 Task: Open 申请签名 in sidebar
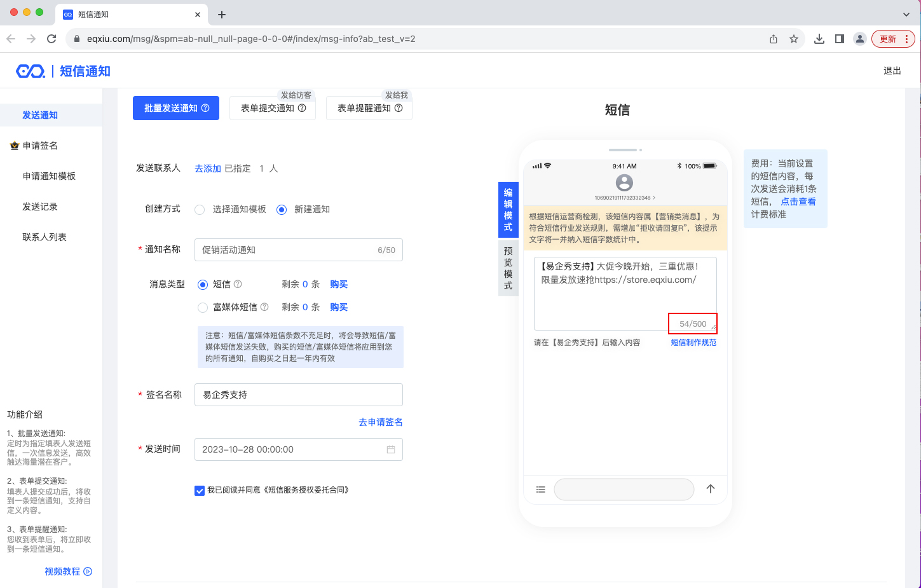point(40,146)
